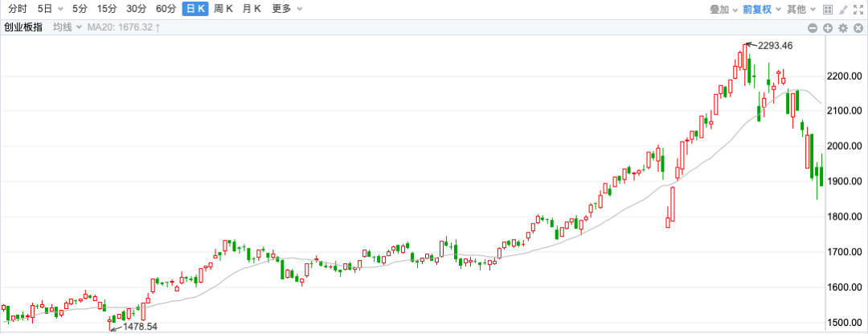Click the fullscreen expand arrows icon
Screen dimensions: 868x334
[858, 10]
